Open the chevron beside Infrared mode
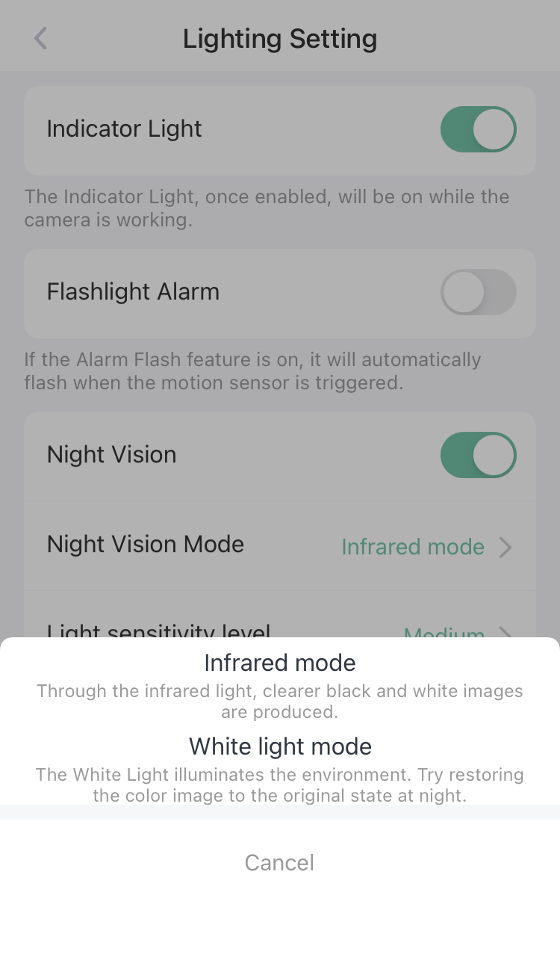 pos(505,548)
